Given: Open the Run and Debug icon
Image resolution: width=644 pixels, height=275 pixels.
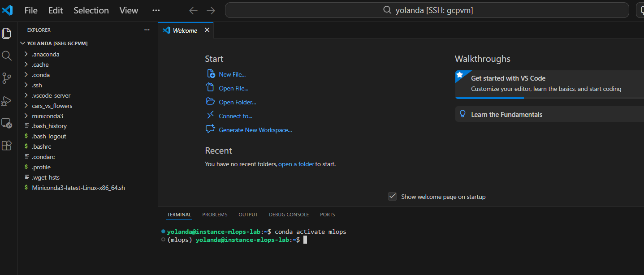Looking at the screenshot, I should point(7,101).
